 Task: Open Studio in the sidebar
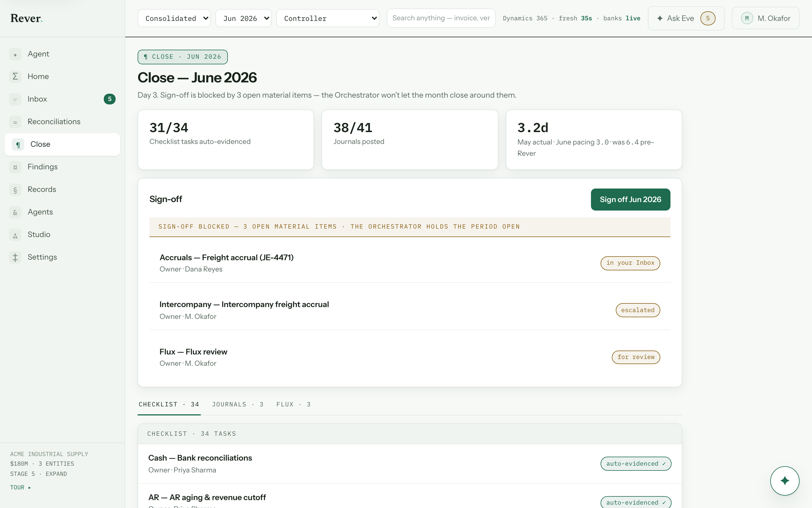pyautogui.click(x=62, y=235)
